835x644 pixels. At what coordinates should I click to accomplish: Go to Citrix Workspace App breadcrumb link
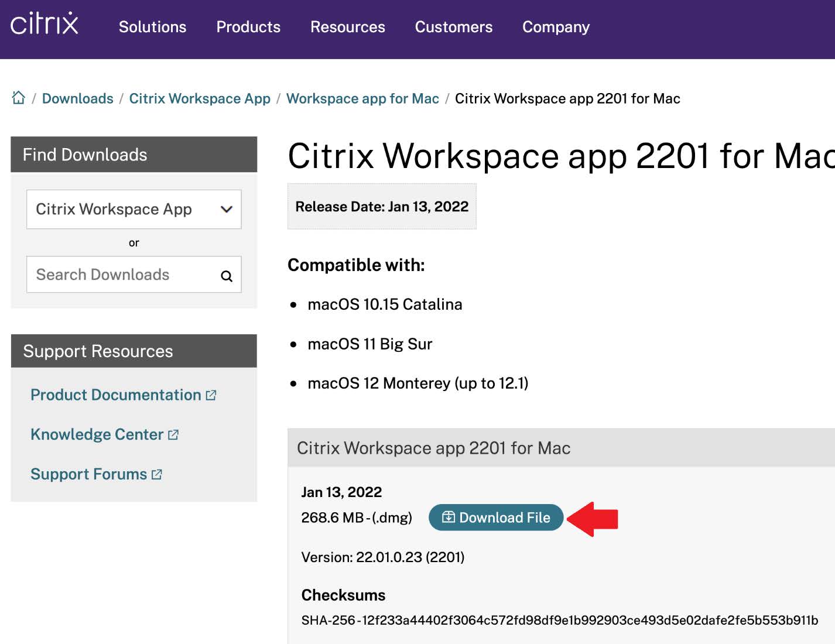(200, 98)
